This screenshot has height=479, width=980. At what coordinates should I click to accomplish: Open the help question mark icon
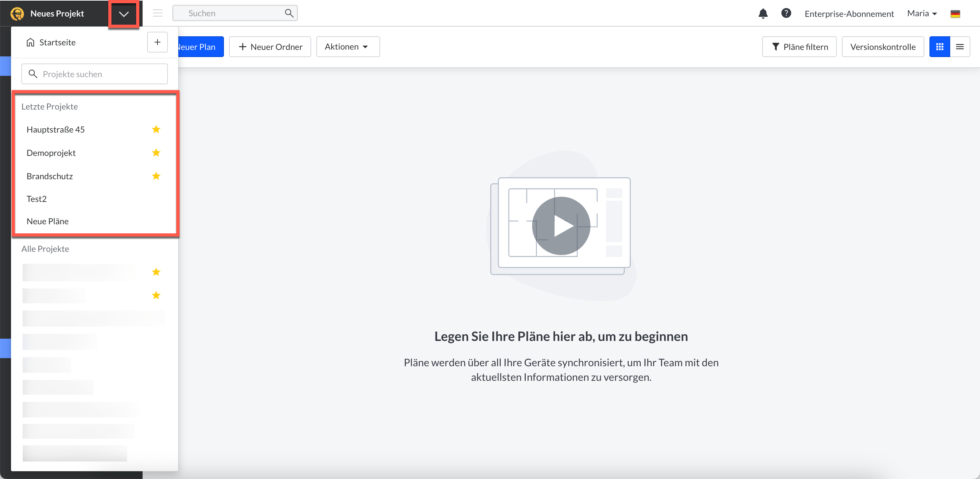point(786,13)
